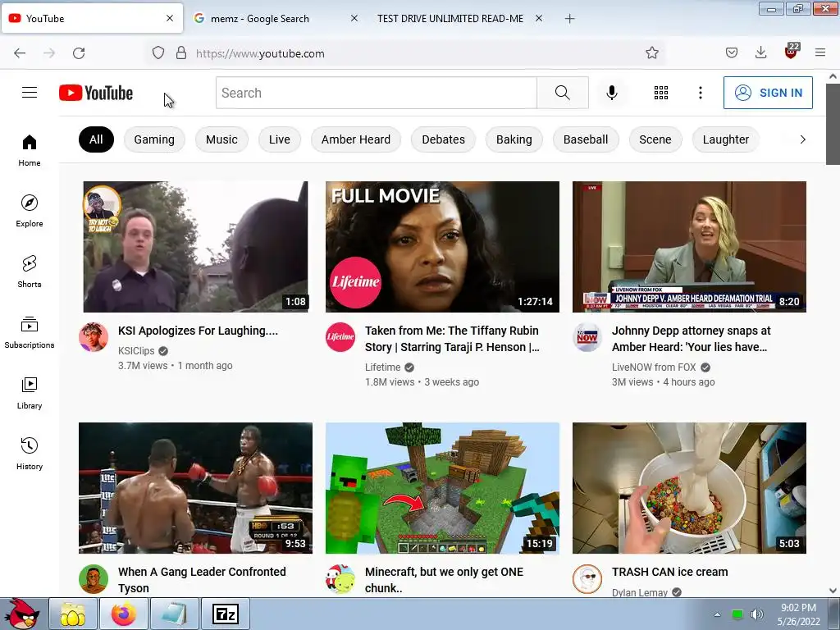Select the Scene filter chip
840x630 pixels.
655,139
